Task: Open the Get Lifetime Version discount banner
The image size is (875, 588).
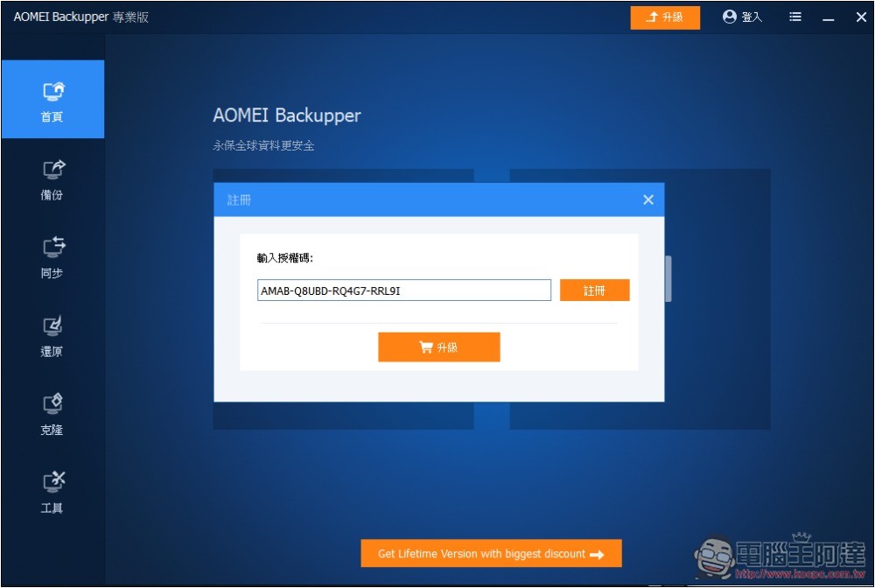Action: [491, 554]
